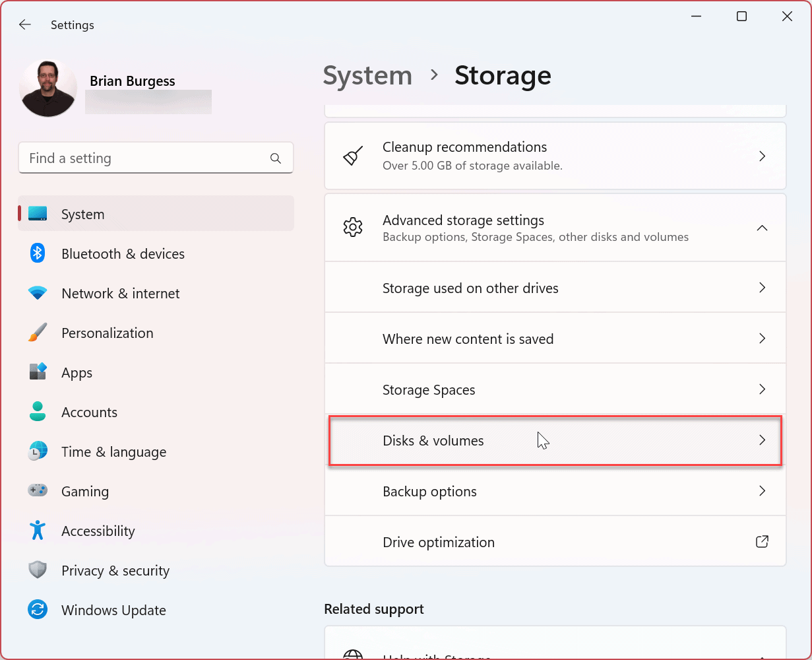Image resolution: width=812 pixels, height=660 pixels.
Task: Click the Advanced storage settings gear icon
Action: click(x=353, y=227)
